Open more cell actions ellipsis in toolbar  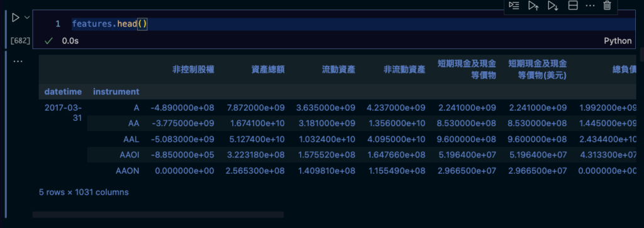tap(590, 5)
